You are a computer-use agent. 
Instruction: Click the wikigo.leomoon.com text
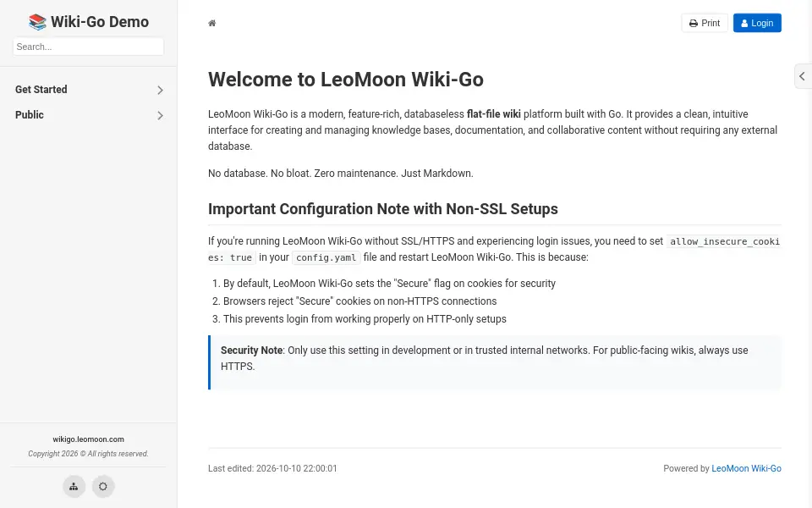click(x=89, y=439)
